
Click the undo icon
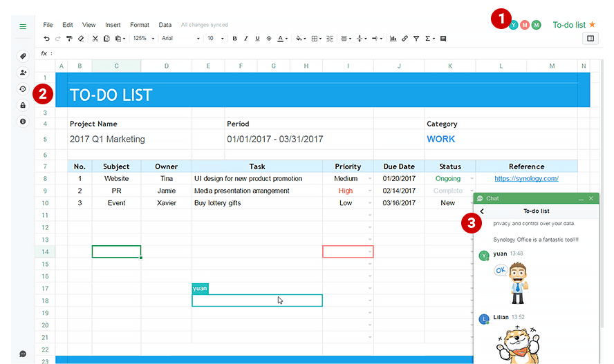click(46, 38)
